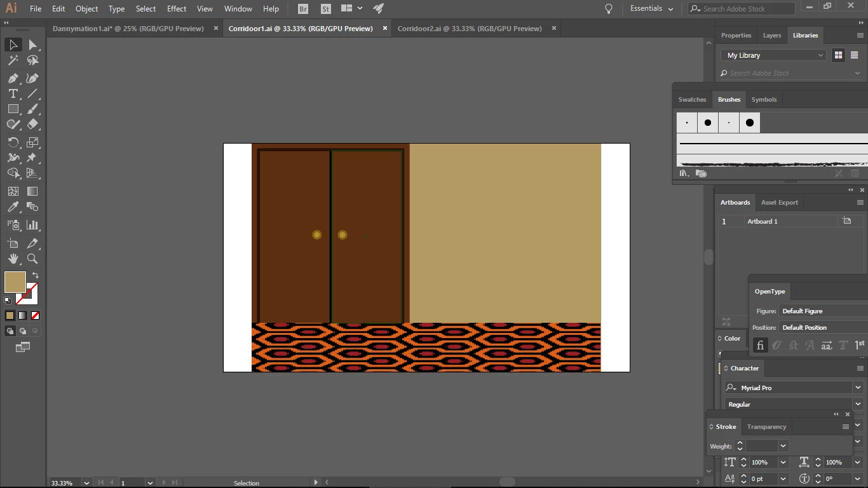This screenshot has height=488, width=868.
Task: Swap fill and stroke colors
Action: (x=36, y=275)
